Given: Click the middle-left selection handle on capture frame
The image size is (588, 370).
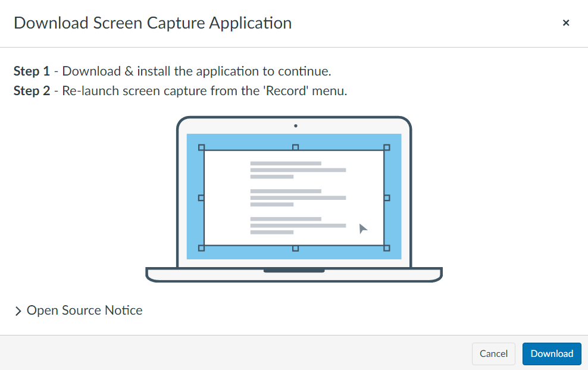Looking at the screenshot, I should click(201, 197).
